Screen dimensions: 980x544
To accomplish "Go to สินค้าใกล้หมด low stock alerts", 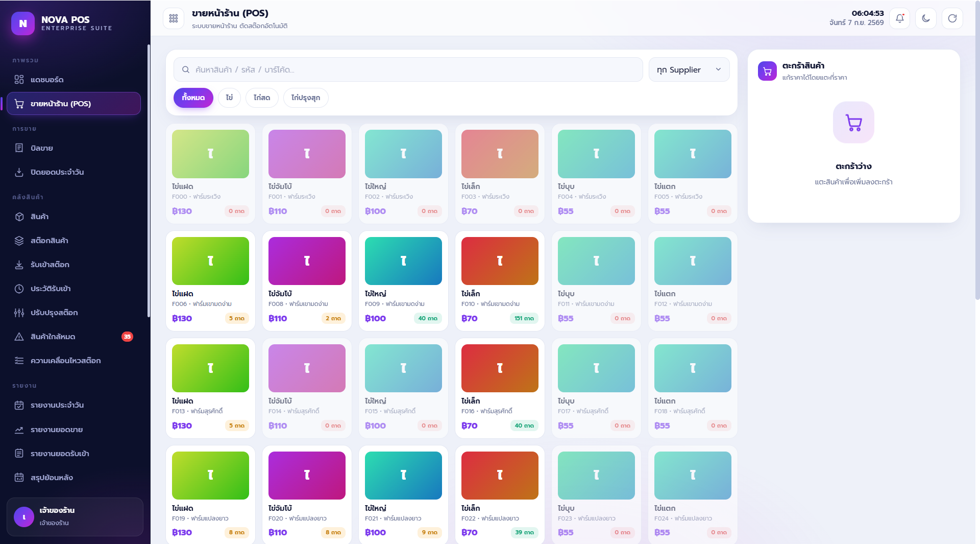I will coord(73,337).
